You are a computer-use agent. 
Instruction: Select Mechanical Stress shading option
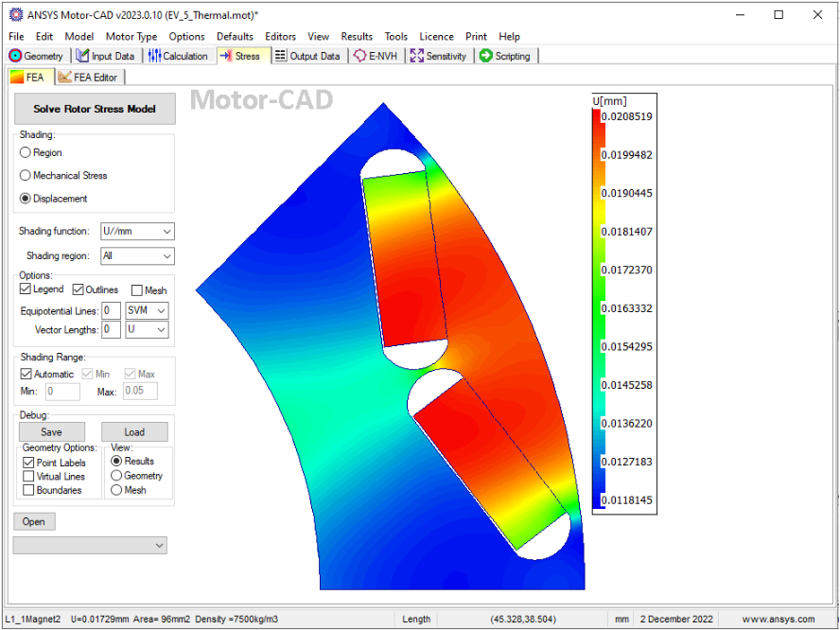pyautogui.click(x=26, y=175)
